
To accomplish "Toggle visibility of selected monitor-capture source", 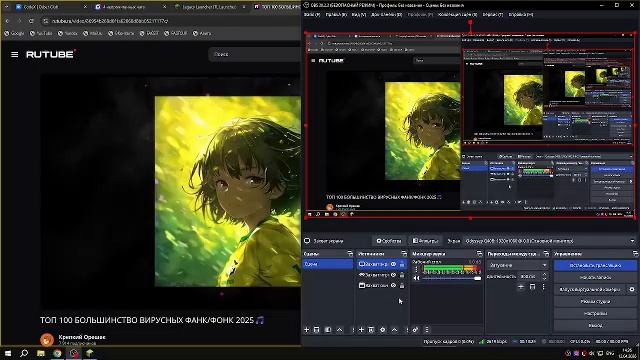I will pyautogui.click(x=393, y=264).
